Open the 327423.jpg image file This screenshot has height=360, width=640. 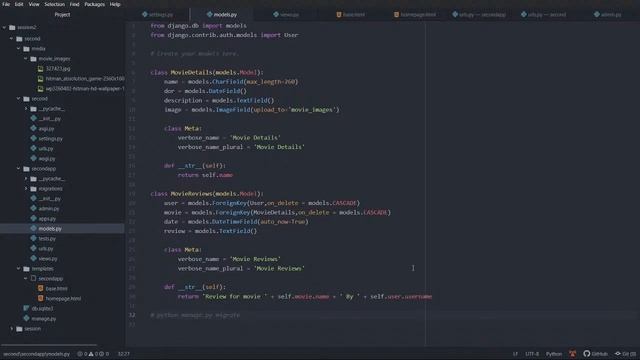[58, 69]
